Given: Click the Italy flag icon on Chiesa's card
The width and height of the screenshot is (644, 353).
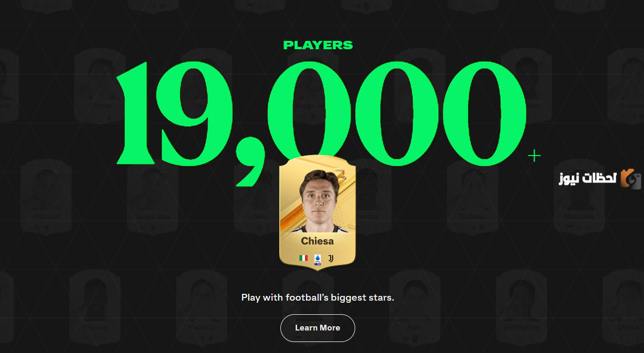Looking at the screenshot, I should pyautogui.click(x=303, y=258).
